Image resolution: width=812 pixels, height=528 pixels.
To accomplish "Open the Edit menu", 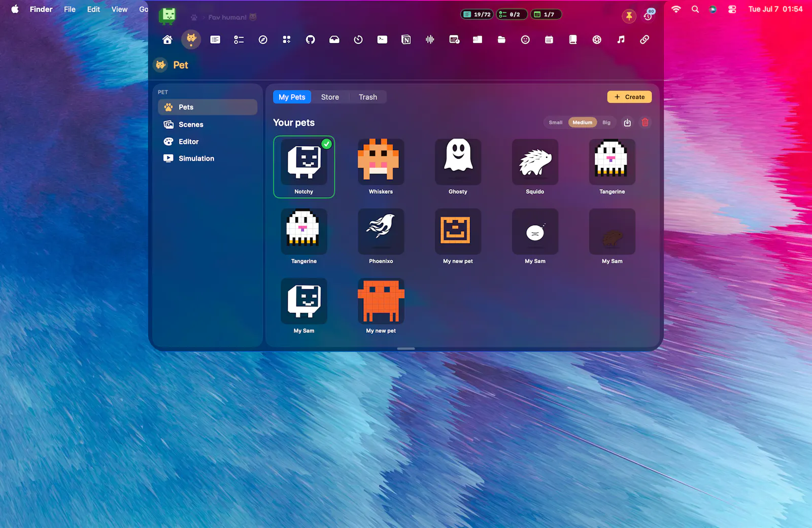I will [93, 9].
